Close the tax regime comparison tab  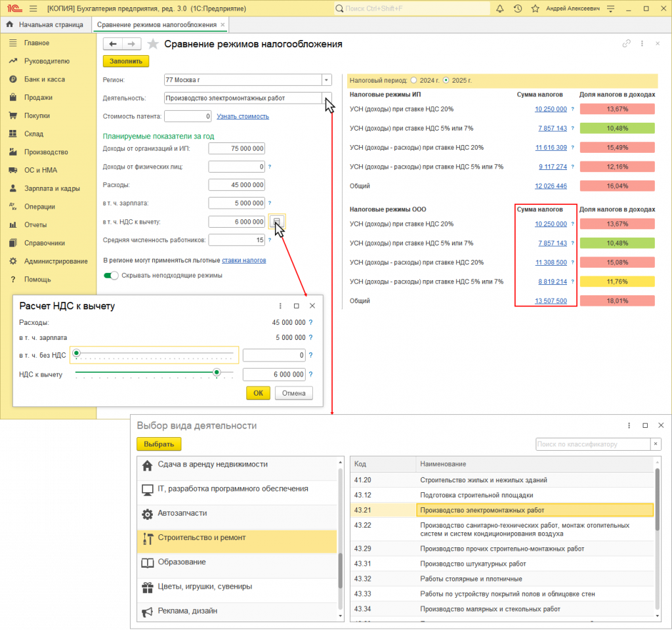(x=222, y=24)
